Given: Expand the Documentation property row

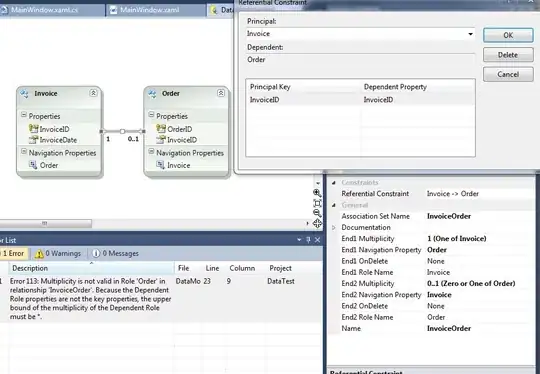Looking at the screenshot, I should pyautogui.click(x=333, y=228).
